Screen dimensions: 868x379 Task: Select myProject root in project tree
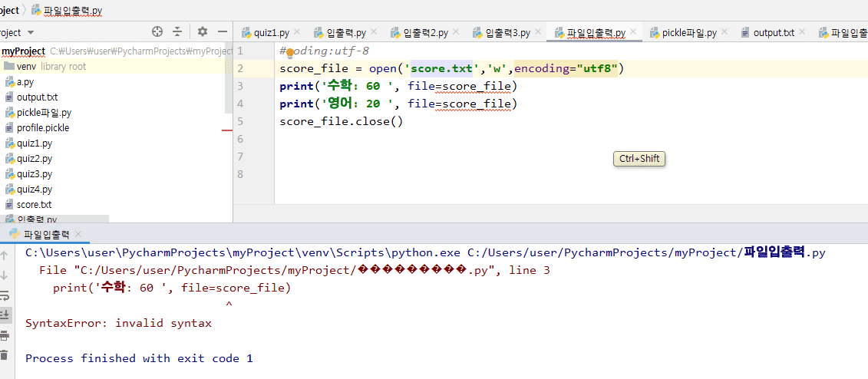coord(23,51)
